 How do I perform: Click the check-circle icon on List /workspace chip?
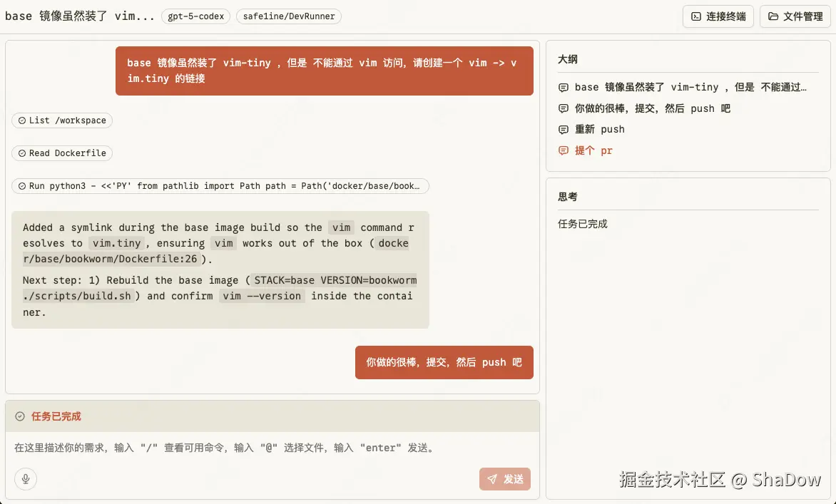tap(21, 120)
